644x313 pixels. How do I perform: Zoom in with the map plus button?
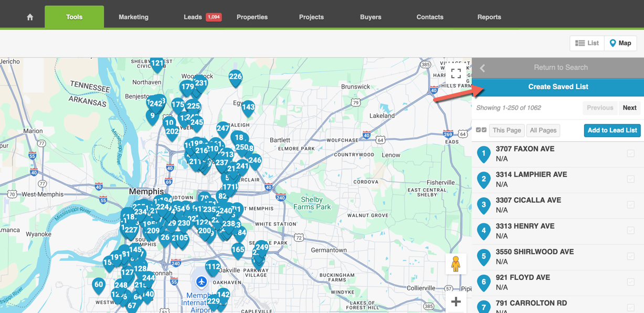456,302
